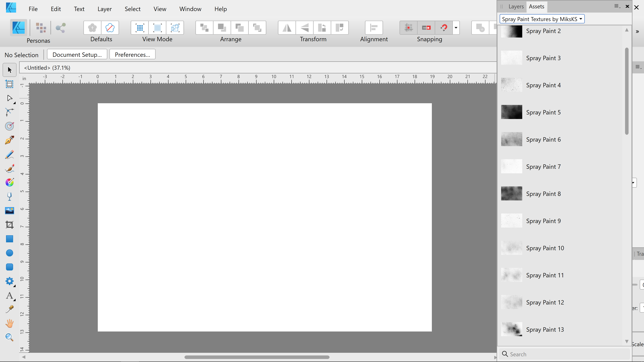Click Flip Vertical transform icon
This screenshot has width=644, height=362.
point(305,27)
